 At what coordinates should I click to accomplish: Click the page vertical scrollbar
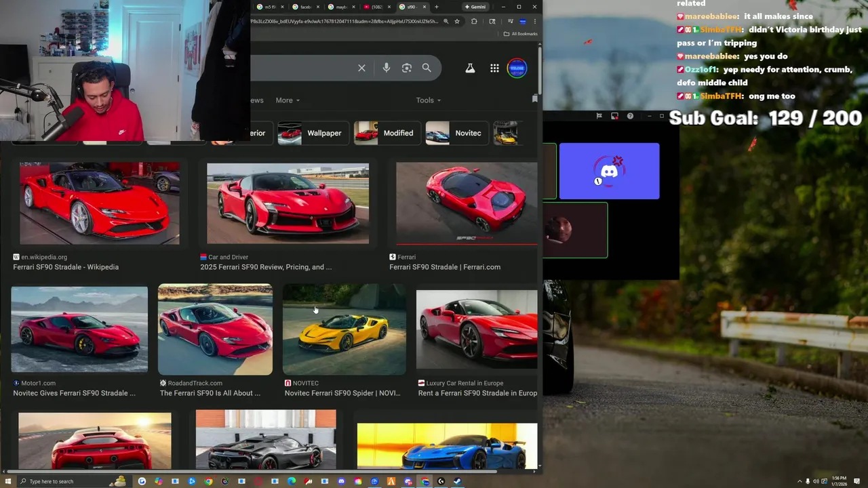tap(540, 71)
